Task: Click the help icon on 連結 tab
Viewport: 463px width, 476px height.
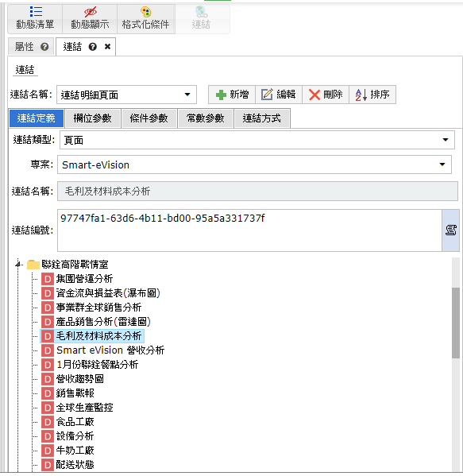Action: click(x=93, y=47)
